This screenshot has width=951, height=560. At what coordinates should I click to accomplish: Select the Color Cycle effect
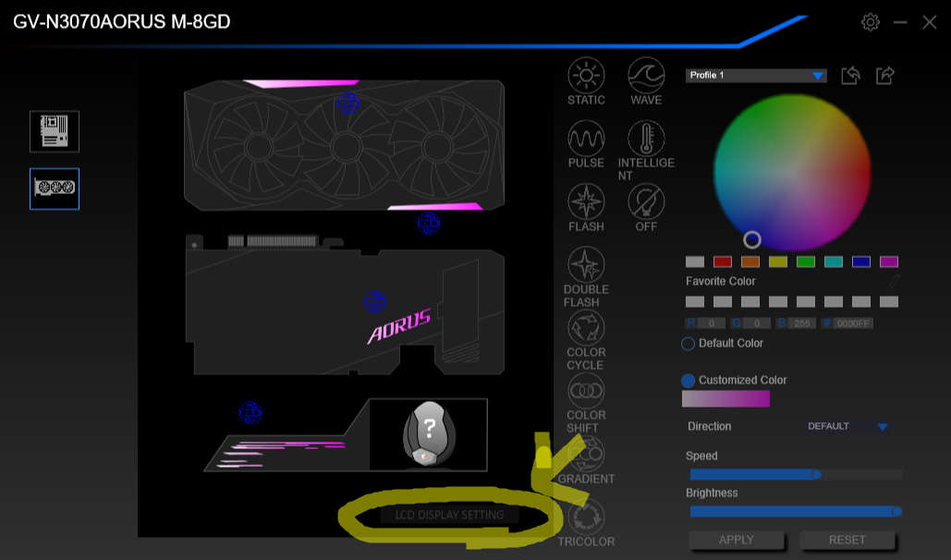point(585,329)
